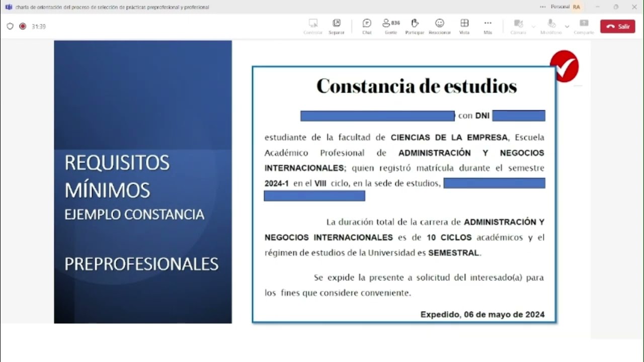Open the Más options menu
The height and width of the screenshot is (362, 644).
coord(488,26)
